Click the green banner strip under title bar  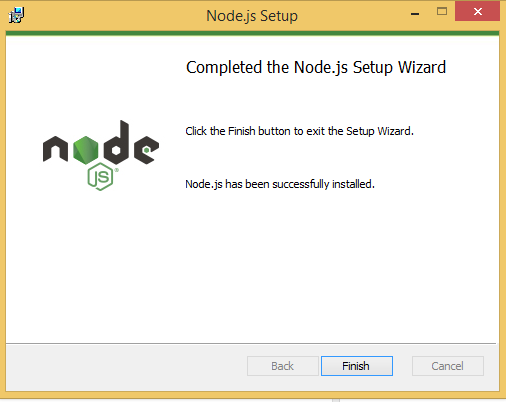[x=252, y=33]
